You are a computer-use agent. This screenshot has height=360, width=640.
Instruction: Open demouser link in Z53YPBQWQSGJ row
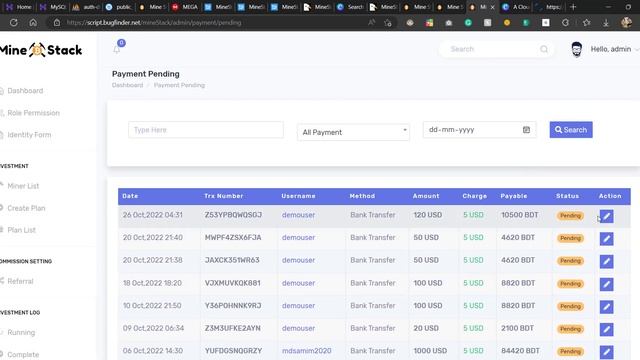click(x=298, y=215)
